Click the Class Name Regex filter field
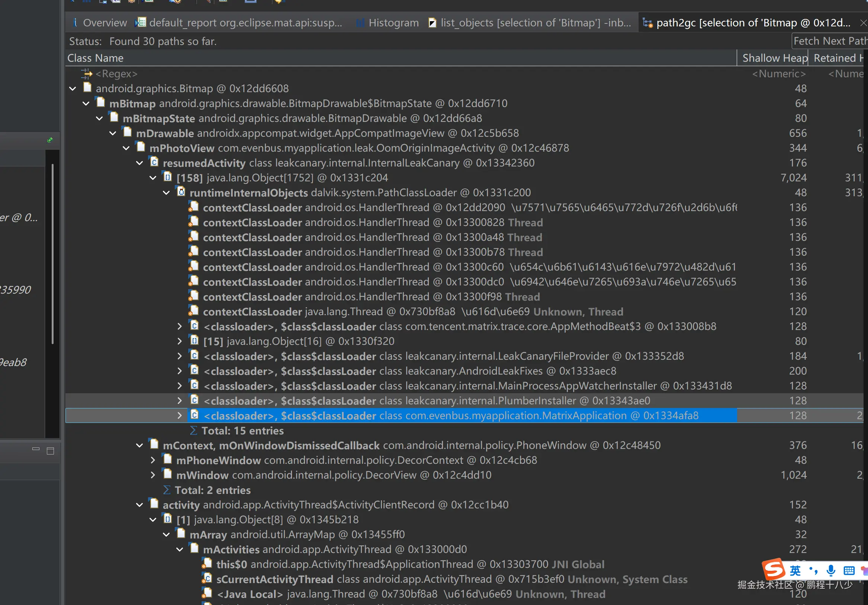 click(x=116, y=74)
